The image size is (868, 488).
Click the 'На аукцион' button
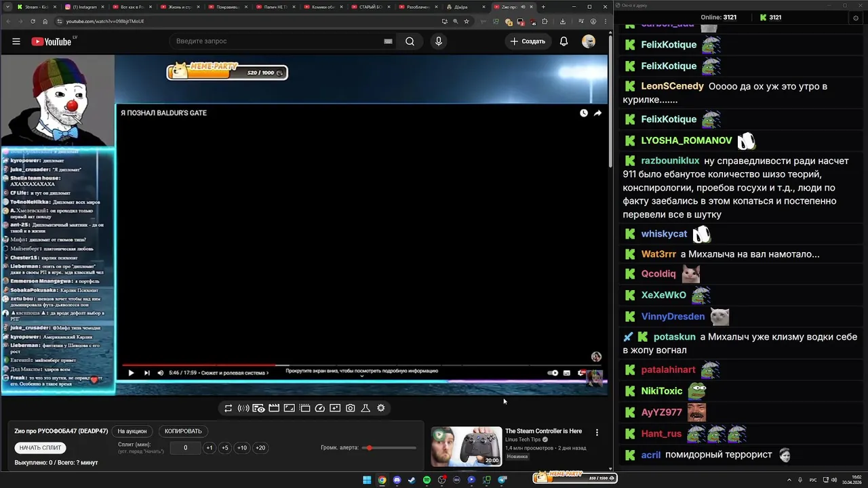(132, 431)
